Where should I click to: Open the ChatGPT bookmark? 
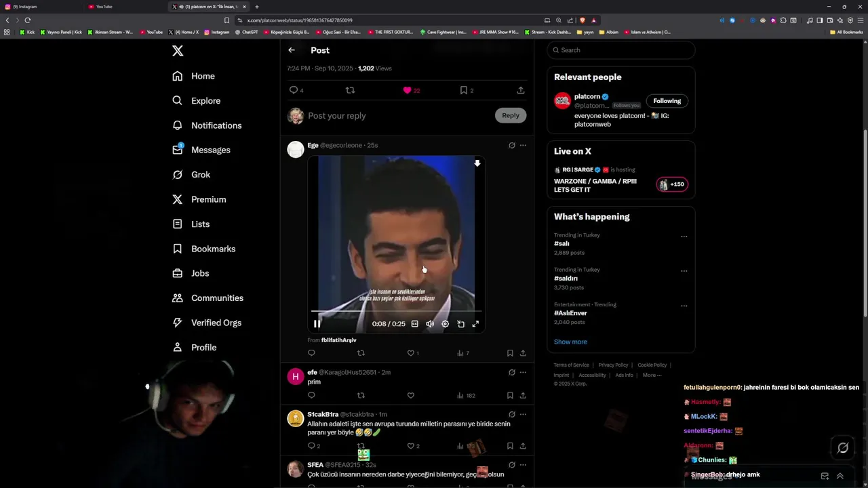(247, 32)
